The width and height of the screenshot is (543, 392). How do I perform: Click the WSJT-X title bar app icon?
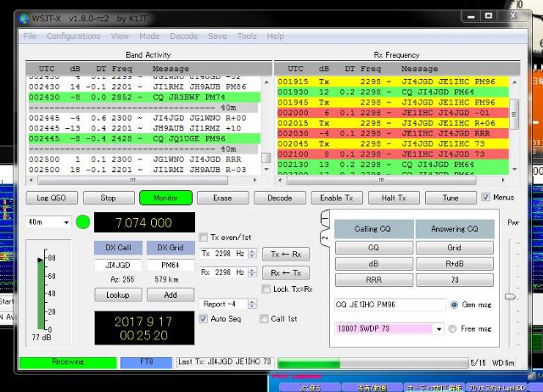point(24,19)
